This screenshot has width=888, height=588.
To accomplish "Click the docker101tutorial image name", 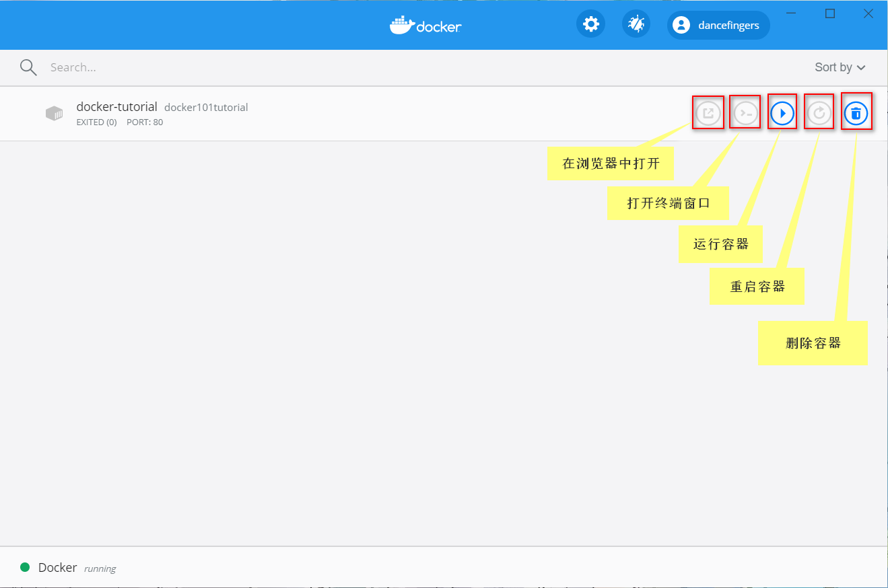I will [x=206, y=107].
